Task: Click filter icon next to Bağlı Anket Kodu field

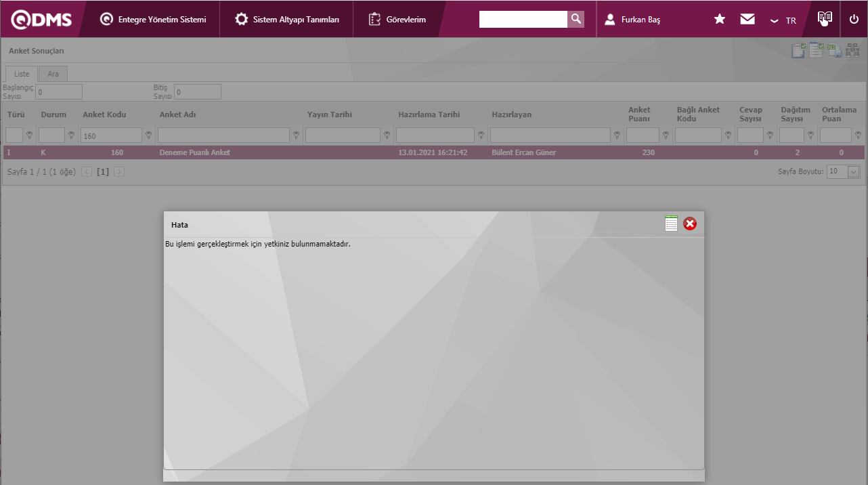Action: point(728,135)
